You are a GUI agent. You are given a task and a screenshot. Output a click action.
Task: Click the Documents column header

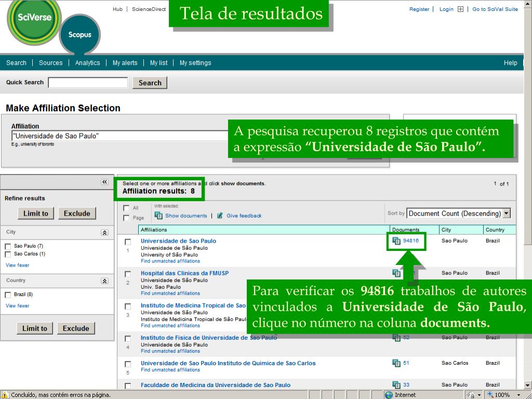[406, 230]
